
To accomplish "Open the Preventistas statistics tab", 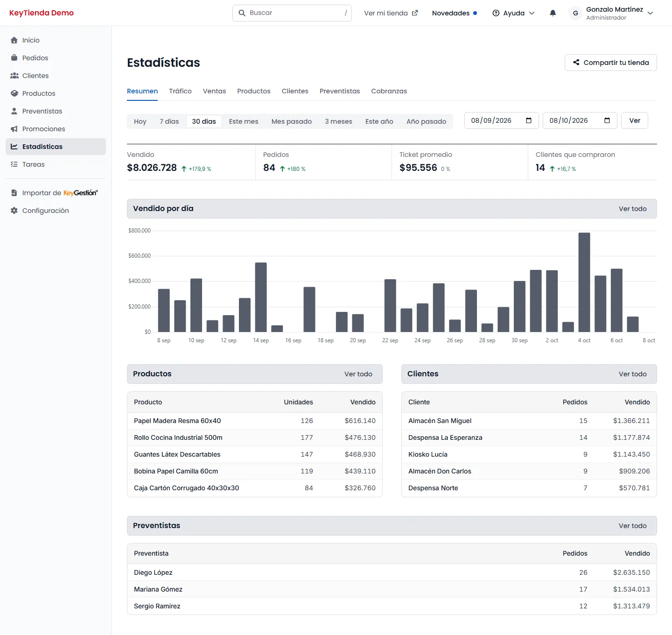I will pyautogui.click(x=340, y=91).
